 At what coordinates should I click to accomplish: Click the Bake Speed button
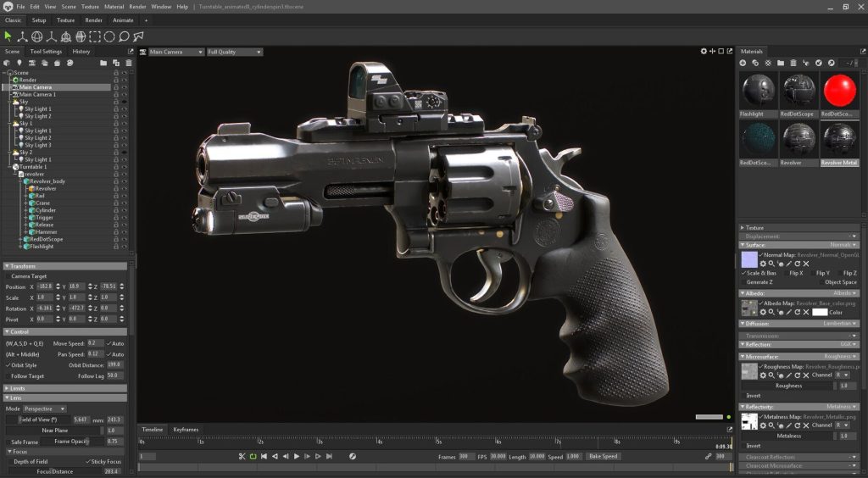pyautogui.click(x=603, y=456)
